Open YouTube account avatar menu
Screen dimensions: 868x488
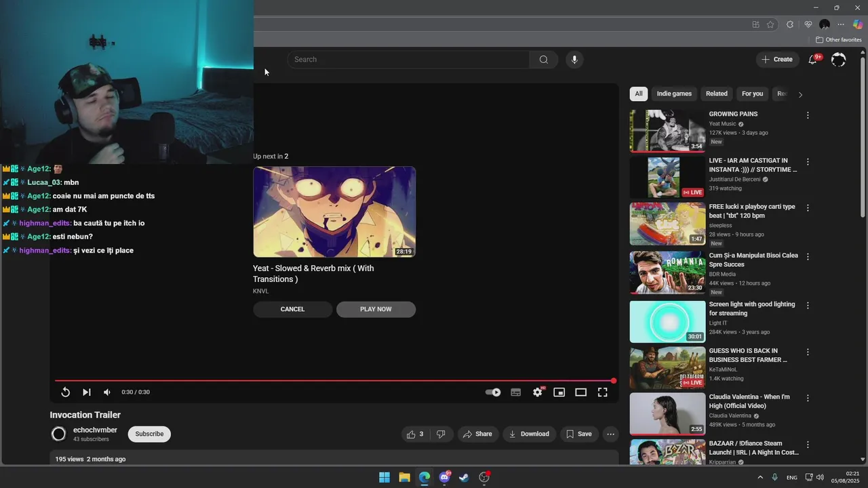tap(838, 60)
